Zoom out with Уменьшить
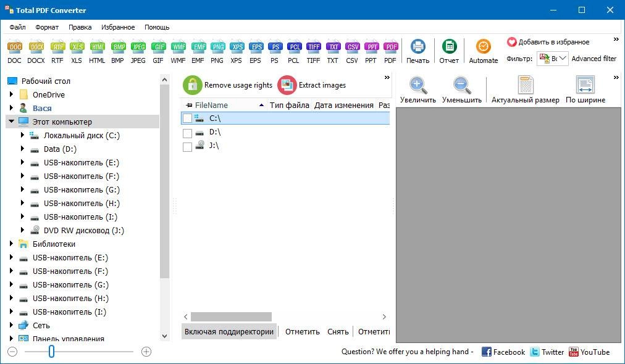Viewport: 625px width, 364px height. click(461, 90)
